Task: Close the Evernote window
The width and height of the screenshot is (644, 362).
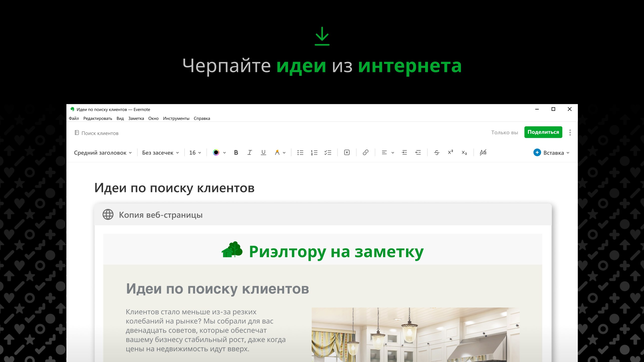Action: click(570, 109)
